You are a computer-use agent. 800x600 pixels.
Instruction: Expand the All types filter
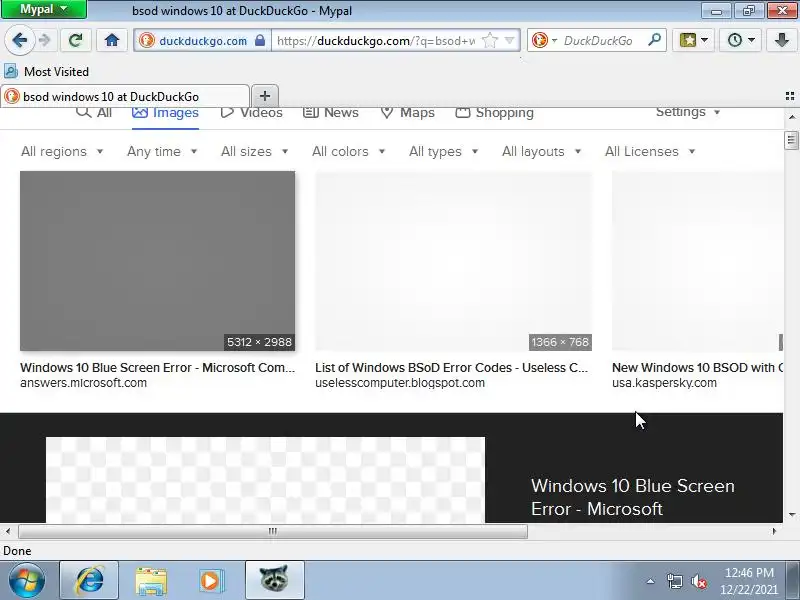tap(443, 152)
